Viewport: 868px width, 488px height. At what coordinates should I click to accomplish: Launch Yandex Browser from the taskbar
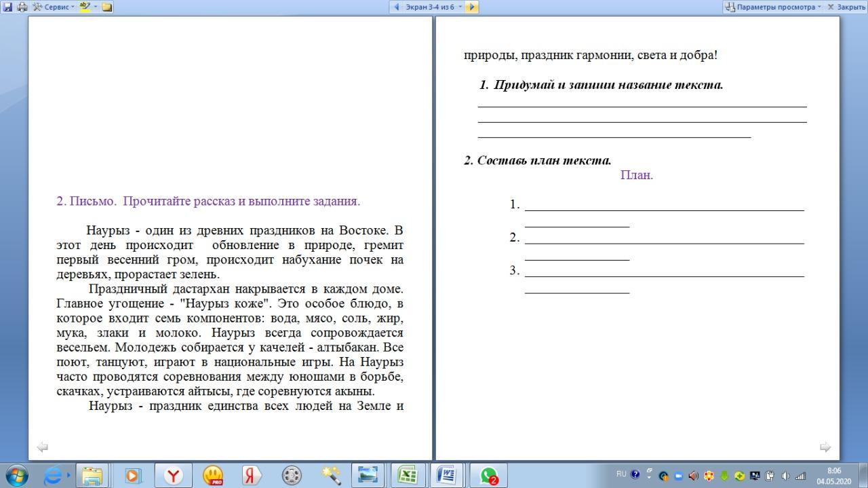click(x=174, y=476)
